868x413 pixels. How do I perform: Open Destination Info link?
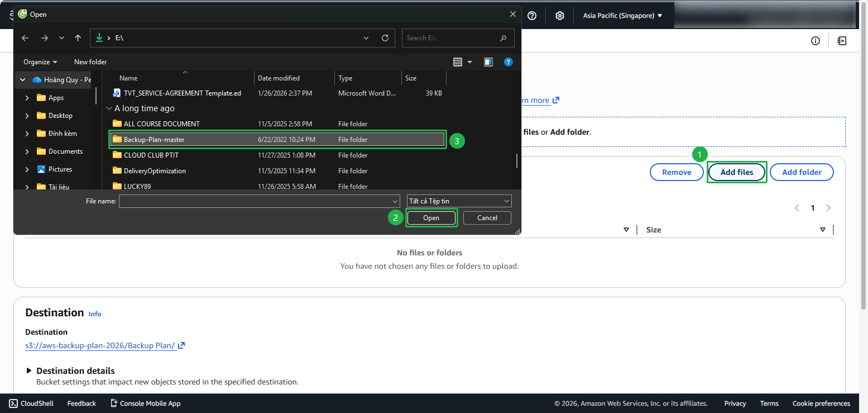click(95, 314)
